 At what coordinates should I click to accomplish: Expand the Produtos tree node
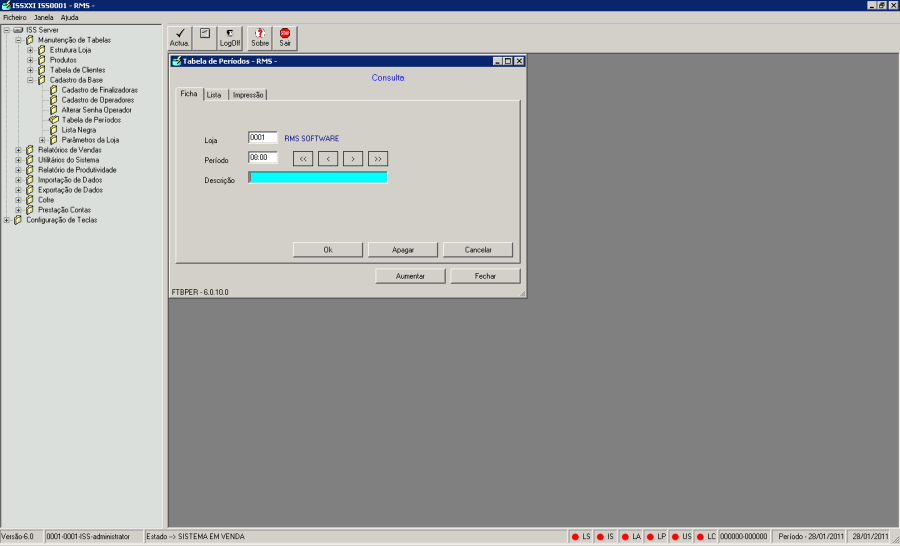pyautogui.click(x=30, y=60)
